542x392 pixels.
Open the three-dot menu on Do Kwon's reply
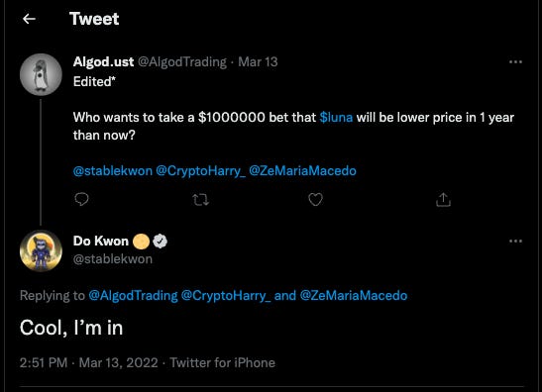pos(515,242)
